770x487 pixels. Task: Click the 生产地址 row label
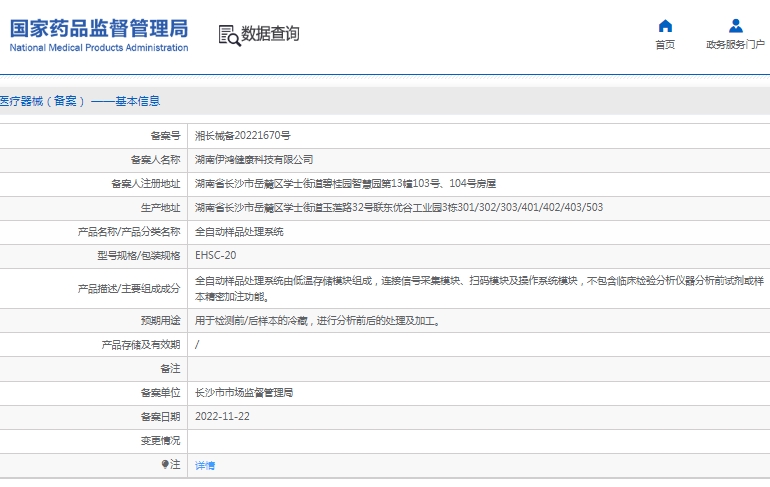[161, 208]
